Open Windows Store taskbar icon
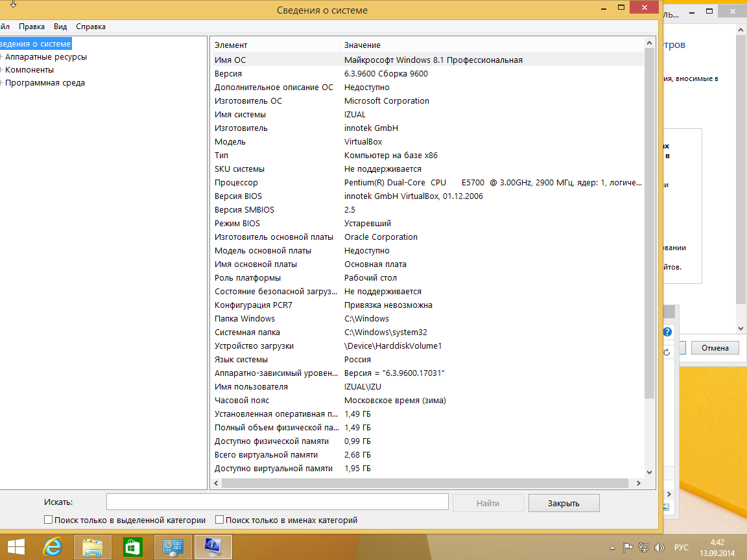Image resolution: width=747 pixels, height=560 pixels. point(132,546)
